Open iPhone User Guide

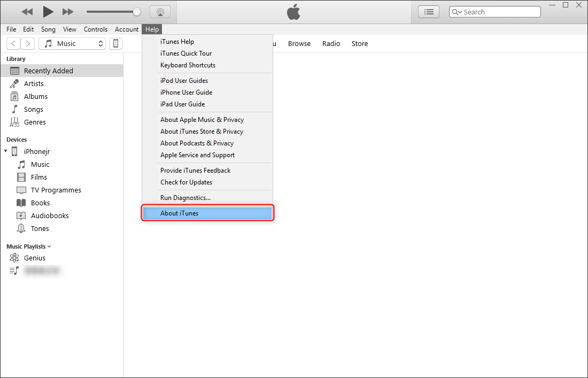coord(207,92)
